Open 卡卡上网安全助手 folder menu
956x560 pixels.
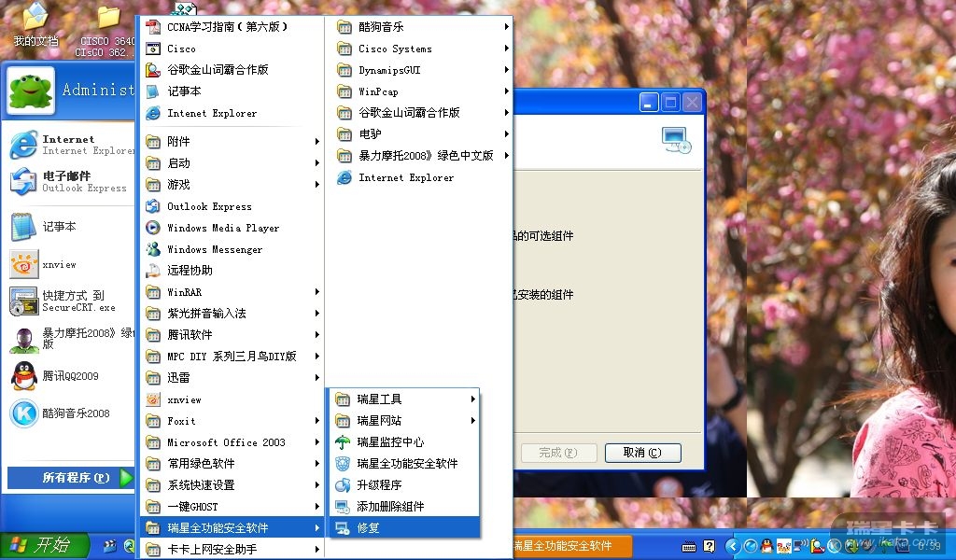[232, 550]
